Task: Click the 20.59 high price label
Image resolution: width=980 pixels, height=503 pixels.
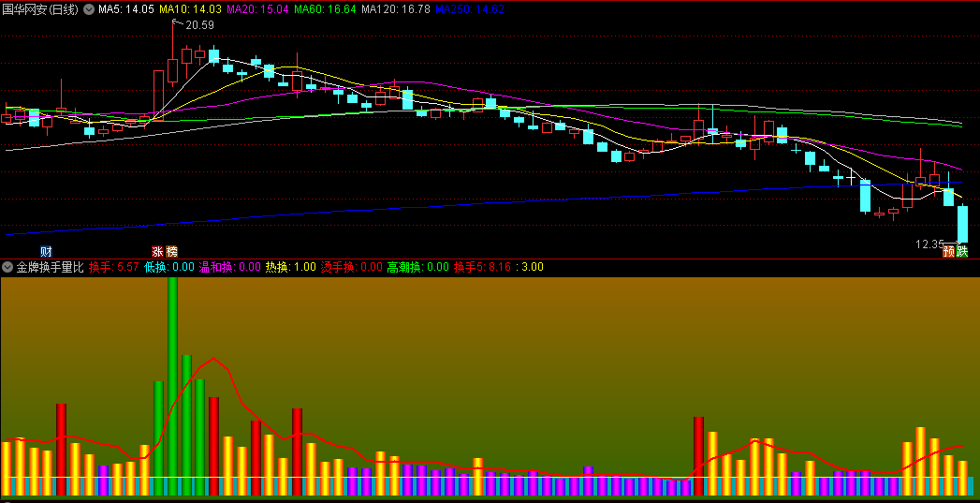Action: (199, 25)
